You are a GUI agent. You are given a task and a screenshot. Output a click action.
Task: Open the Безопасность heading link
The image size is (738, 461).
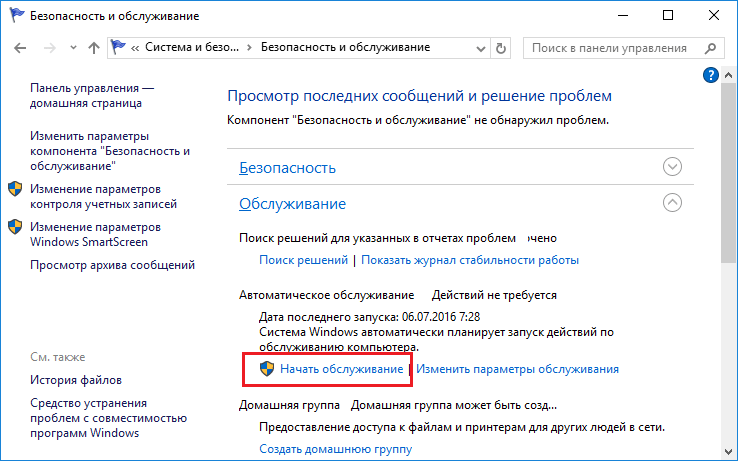[x=287, y=168]
